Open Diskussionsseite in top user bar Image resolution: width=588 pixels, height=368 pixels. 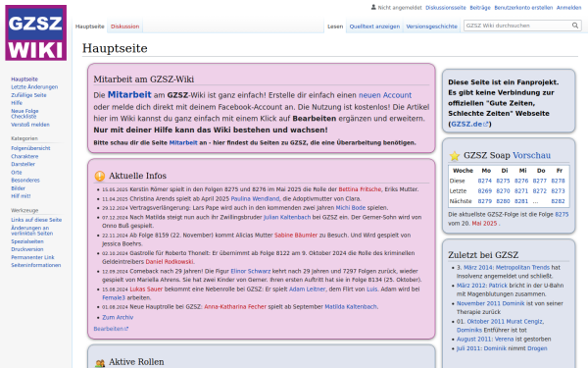(x=446, y=8)
